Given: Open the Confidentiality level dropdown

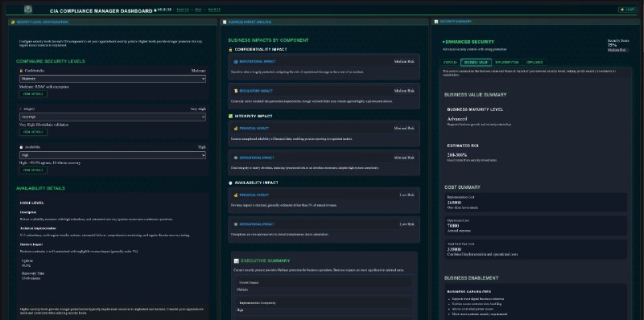Looking at the screenshot, I should 113,79.
